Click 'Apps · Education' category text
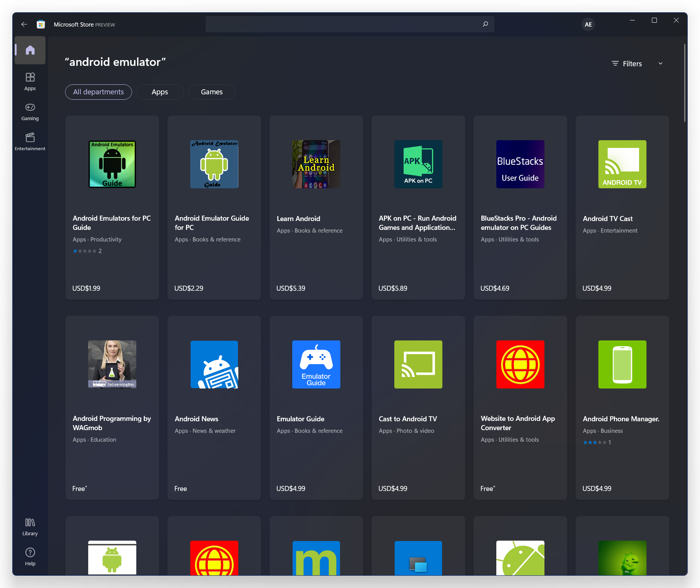 (94, 440)
